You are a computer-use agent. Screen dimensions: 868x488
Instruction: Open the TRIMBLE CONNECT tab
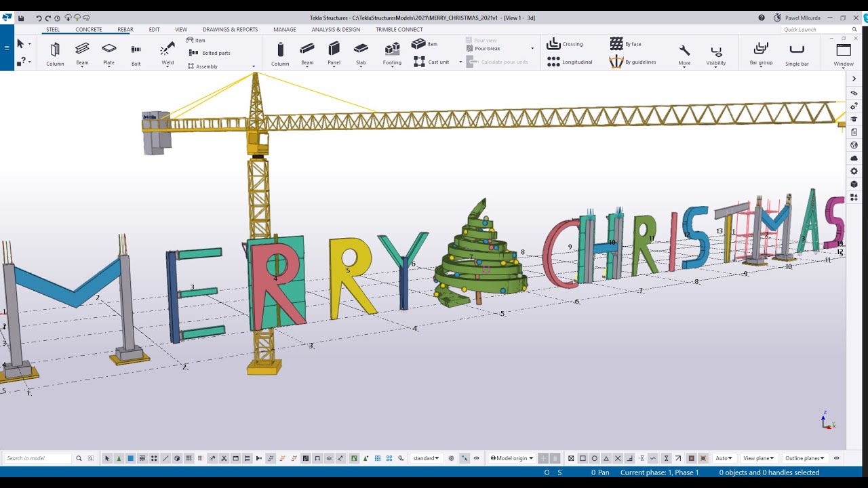coord(399,30)
